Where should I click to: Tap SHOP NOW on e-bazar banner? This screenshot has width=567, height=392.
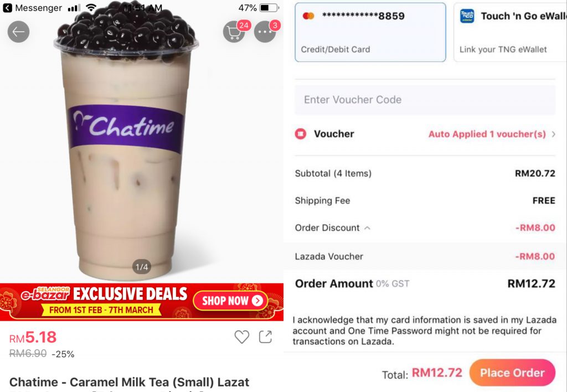231,301
